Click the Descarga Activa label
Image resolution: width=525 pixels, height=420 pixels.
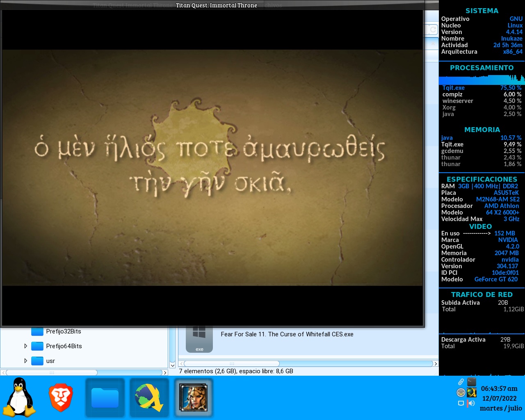463,340
